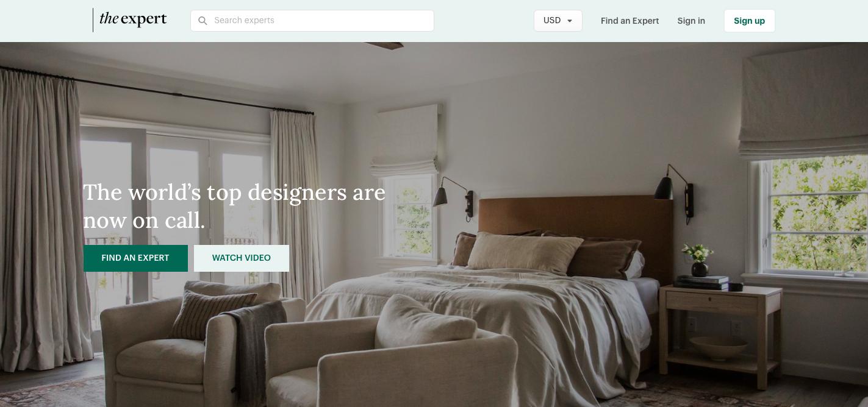The height and width of the screenshot is (407, 868).
Task: Click the magnifying glass search icon
Action: [203, 21]
